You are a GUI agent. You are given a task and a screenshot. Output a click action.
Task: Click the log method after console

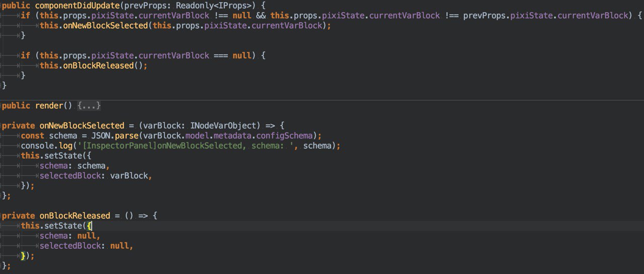pyautogui.click(x=65, y=146)
